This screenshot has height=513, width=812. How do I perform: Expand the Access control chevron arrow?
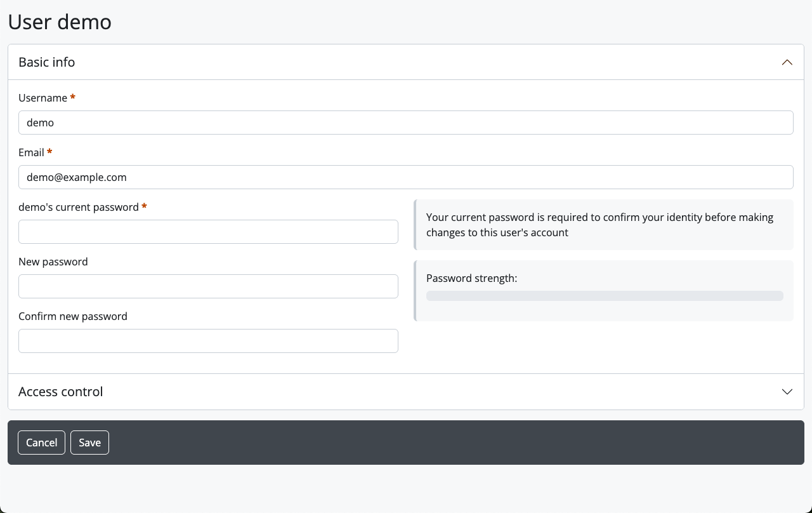pyautogui.click(x=787, y=392)
